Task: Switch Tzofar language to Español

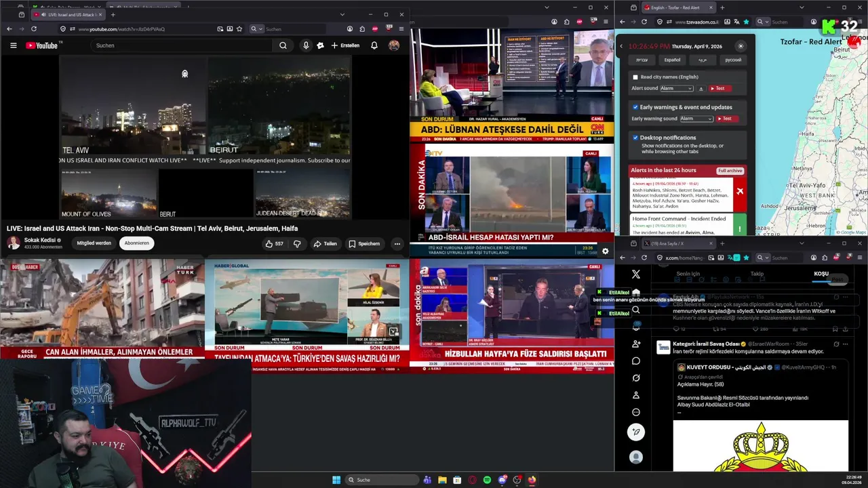Action: click(672, 60)
